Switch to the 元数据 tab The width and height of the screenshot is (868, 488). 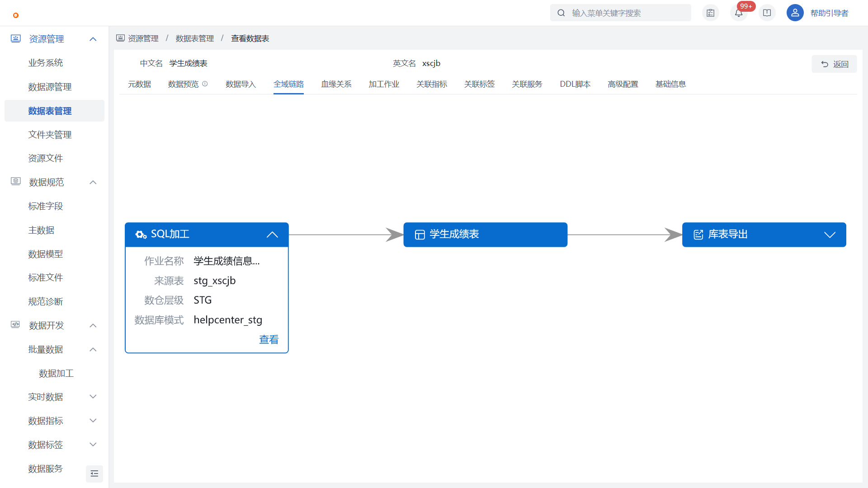(x=139, y=84)
